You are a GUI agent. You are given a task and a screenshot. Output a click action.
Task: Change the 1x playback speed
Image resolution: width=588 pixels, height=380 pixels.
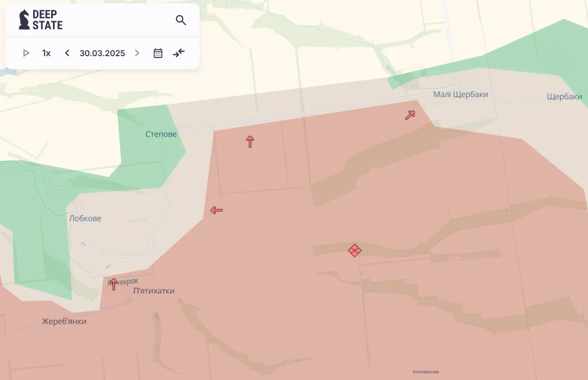click(x=46, y=53)
